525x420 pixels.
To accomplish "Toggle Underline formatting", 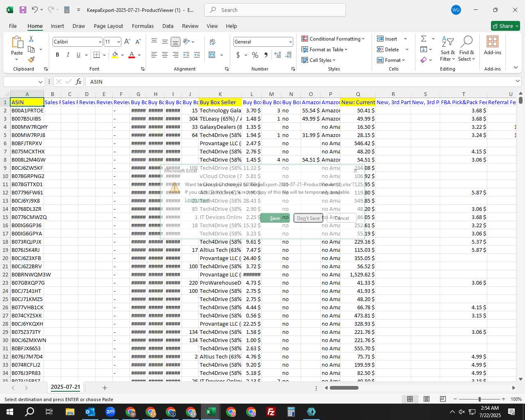I will [x=78, y=55].
